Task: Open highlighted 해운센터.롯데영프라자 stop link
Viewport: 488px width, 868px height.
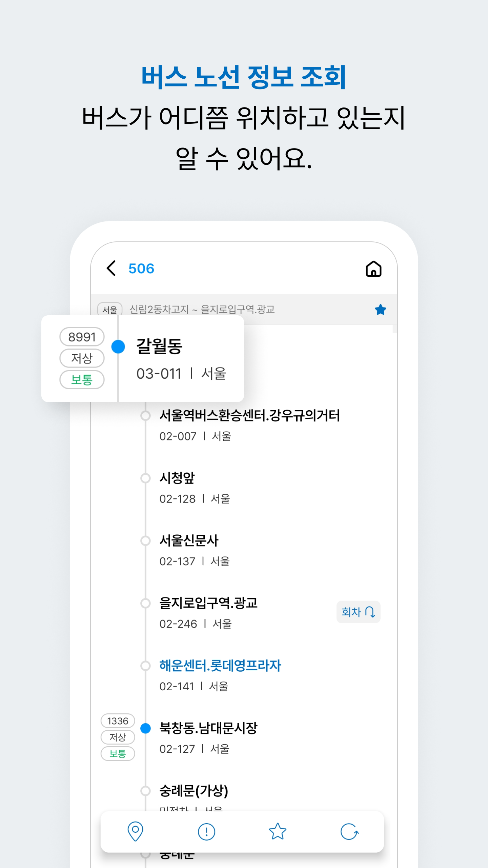Action: pyautogui.click(x=220, y=666)
